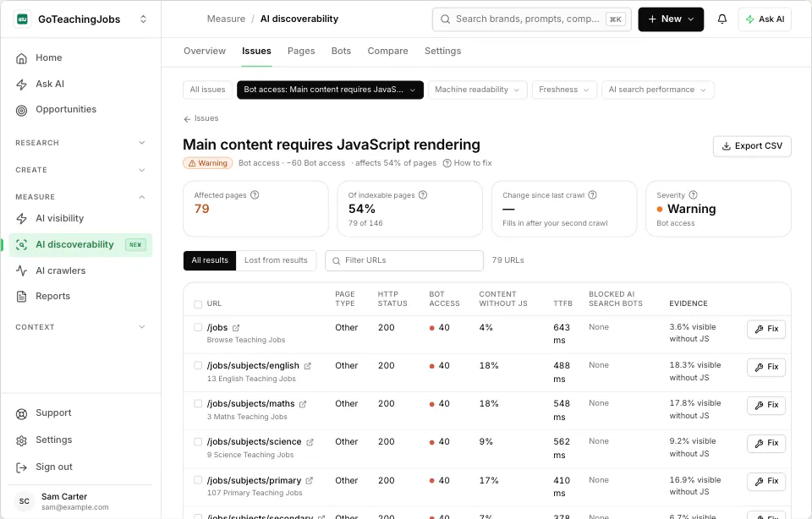Click the AI crawlers pulse icon
Screen dimensions: 812x519
pyautogui.click(x=21, y=270)
